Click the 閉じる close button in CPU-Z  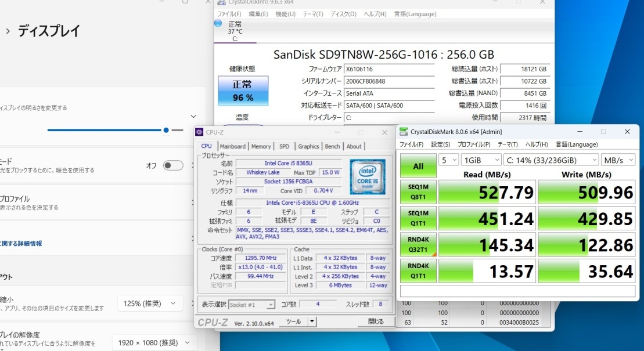click(375, 322)
